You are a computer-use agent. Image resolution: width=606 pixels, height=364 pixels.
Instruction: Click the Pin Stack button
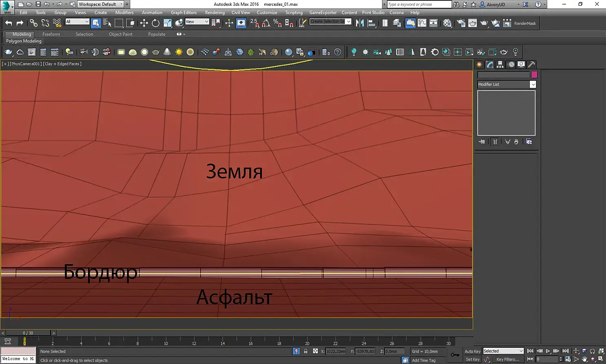[482, 142]
